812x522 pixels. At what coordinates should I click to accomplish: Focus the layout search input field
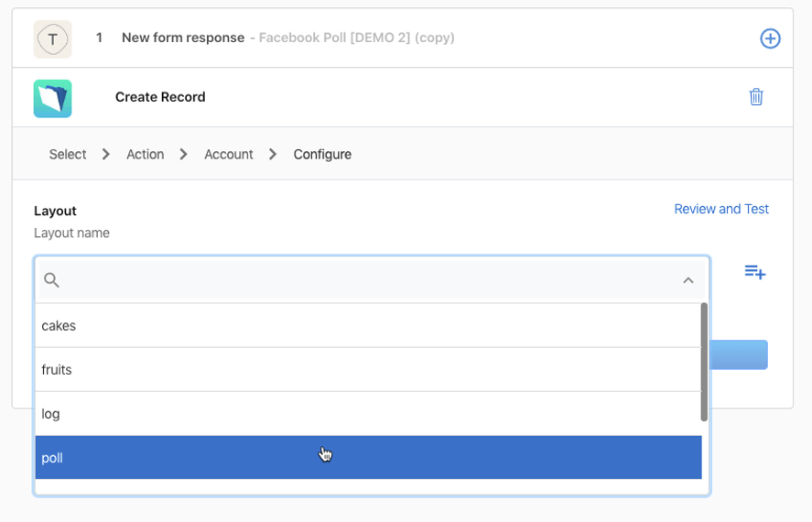coord(372,280)
